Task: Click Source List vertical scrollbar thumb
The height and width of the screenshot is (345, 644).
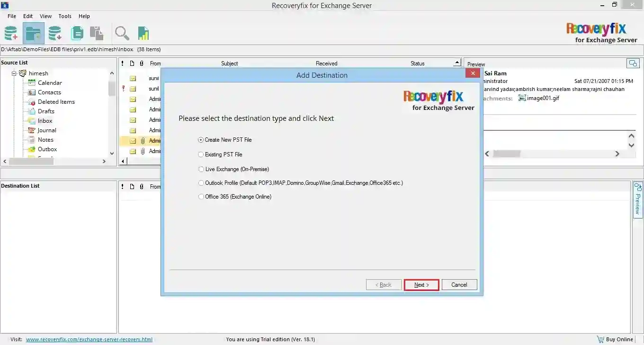Action: [x=112, y=88]
